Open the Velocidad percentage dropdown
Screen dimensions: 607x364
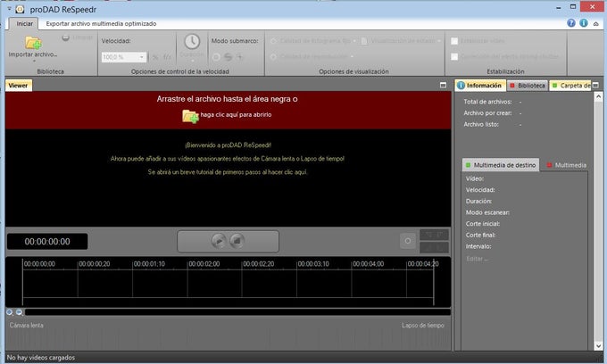142,57
